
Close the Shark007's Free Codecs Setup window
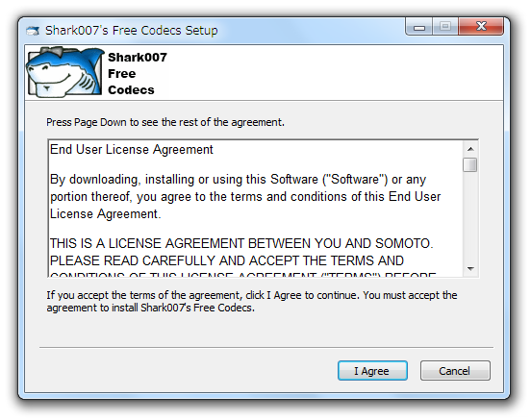(481, 26)
